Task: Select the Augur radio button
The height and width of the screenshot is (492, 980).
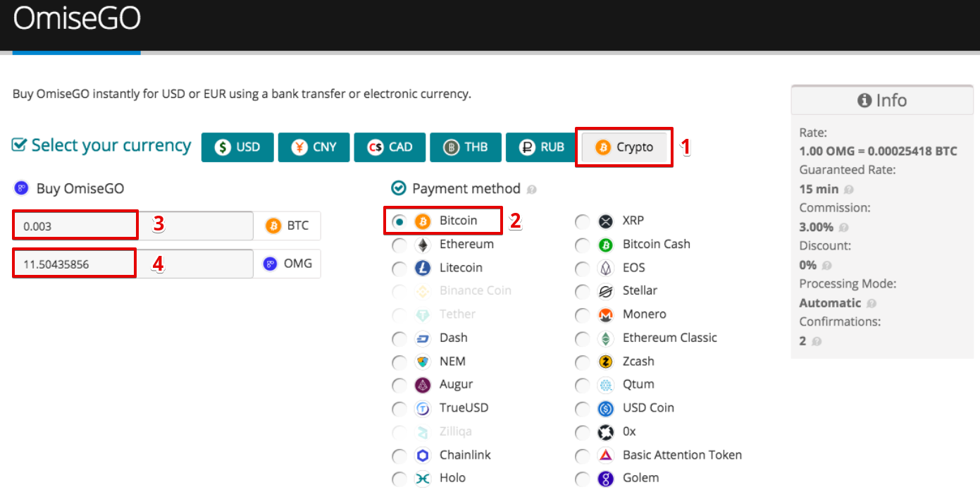Action: [399, 386]
